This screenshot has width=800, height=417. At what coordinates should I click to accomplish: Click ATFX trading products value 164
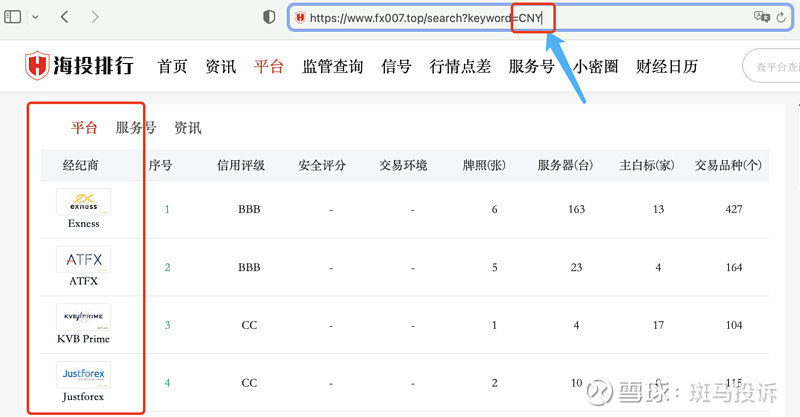tap(734, 267)
